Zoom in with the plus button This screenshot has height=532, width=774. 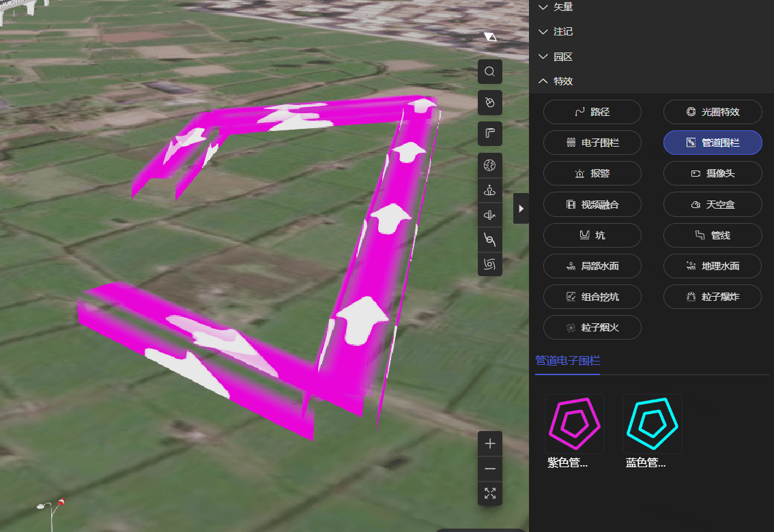tap(489, 444)
